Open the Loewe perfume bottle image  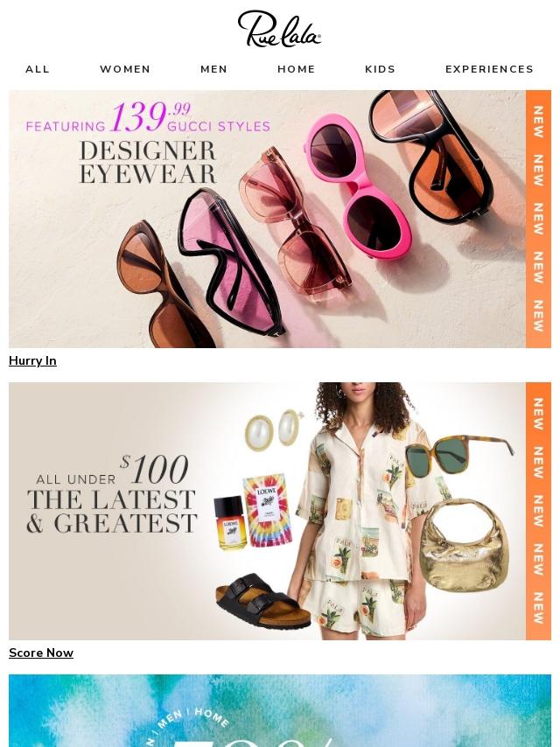click(230, 522)
